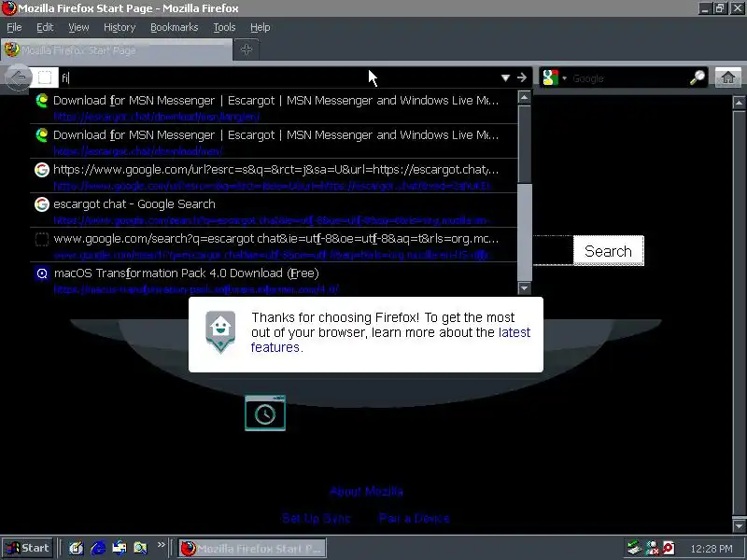Select the escargot.chat/download/msn/lang/en suggestion
The height and width of the screenshot is (560, 747).
[x=274, y=107]
